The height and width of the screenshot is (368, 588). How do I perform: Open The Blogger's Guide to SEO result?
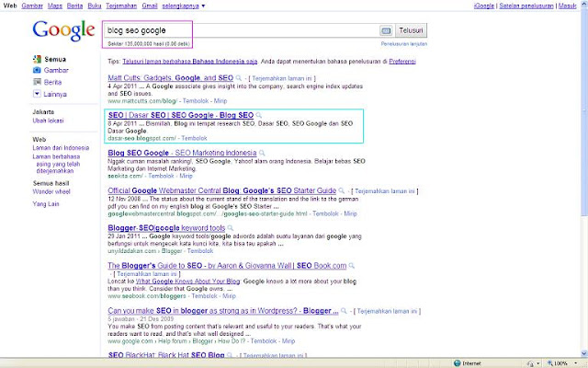click(227, 266)
